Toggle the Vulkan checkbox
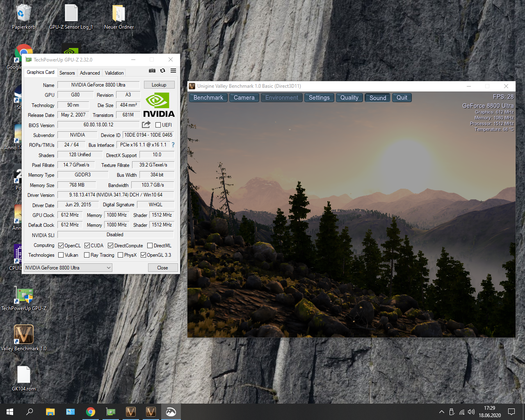This screenshot has width=525, height=420. [x=61, y=255]
